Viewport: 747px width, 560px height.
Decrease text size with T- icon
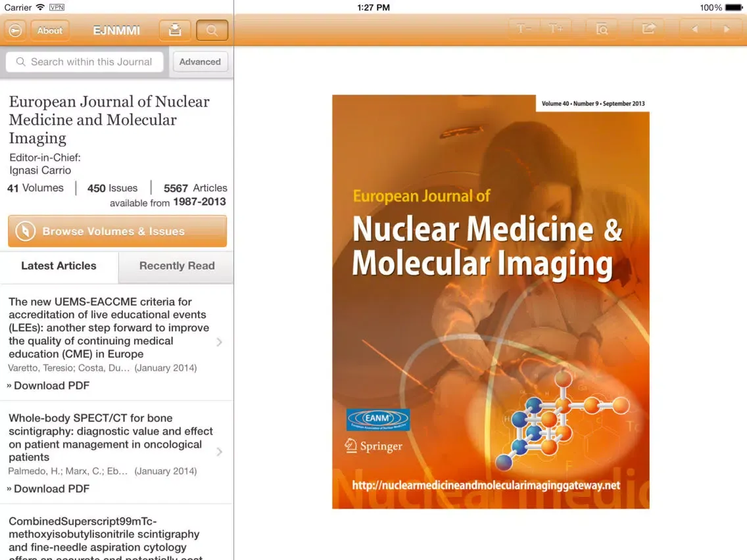[x=524, y=29]
